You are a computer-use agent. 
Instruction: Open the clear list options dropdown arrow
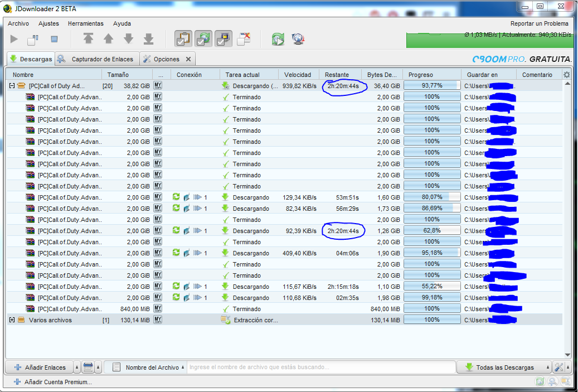click(98, 367)
